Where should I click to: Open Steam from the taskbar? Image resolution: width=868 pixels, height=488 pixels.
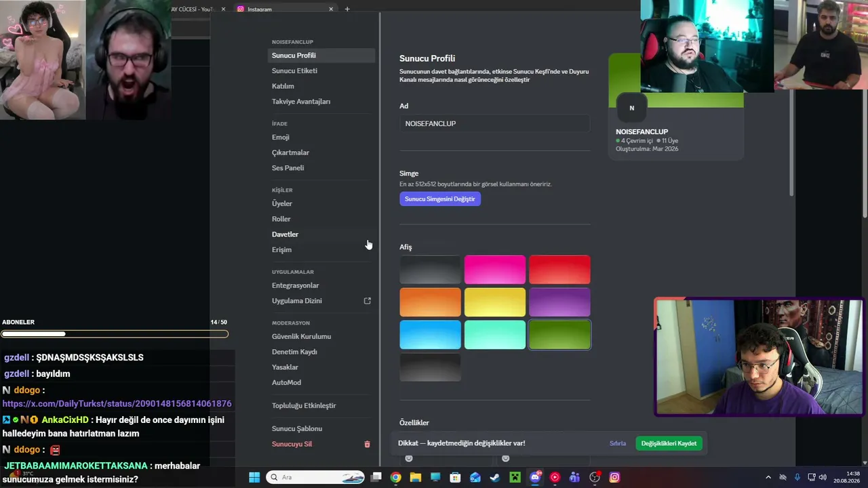coord(495,477)
